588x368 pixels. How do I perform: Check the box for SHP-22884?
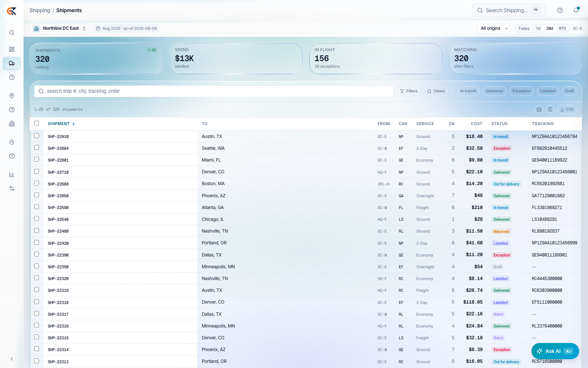pos(36,148)
